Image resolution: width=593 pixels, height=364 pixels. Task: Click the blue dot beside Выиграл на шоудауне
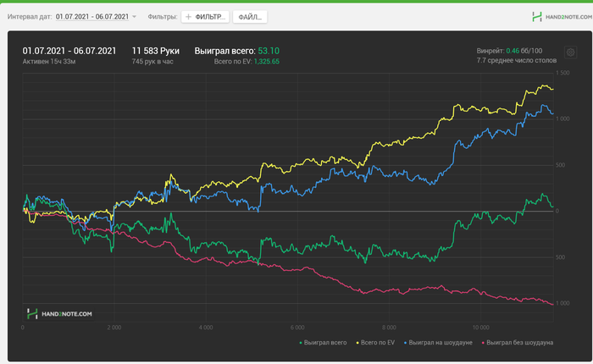406,343
